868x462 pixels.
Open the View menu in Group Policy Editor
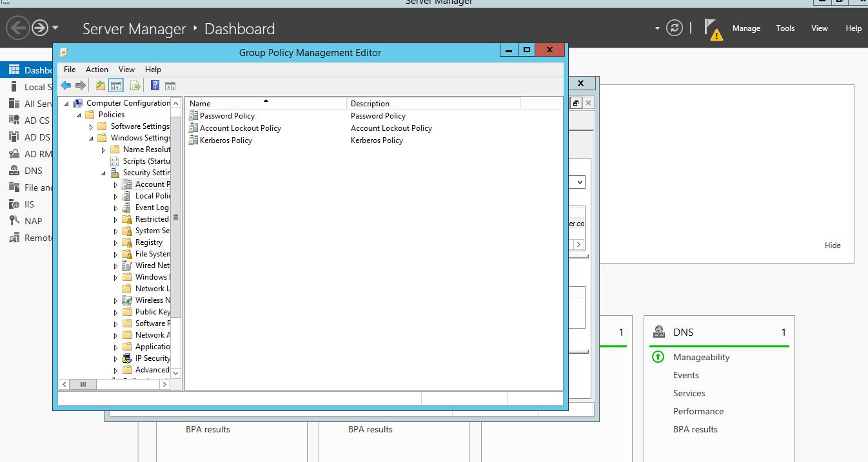(x=126, y=69)
